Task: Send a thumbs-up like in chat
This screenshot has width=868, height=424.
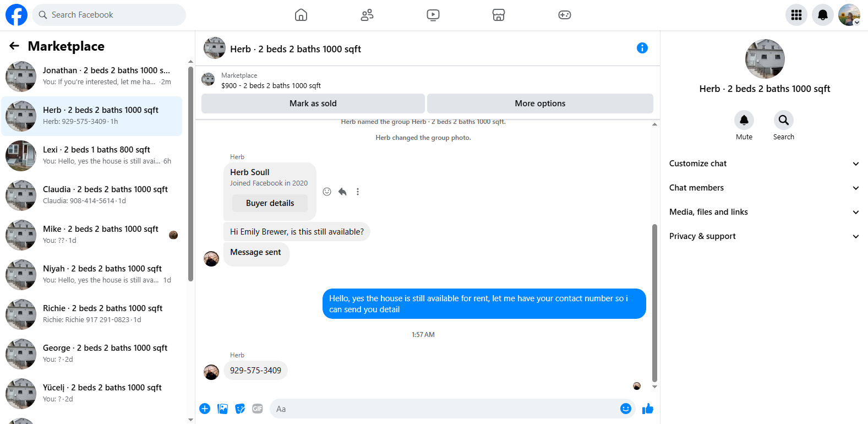Action: click(648, 409)
